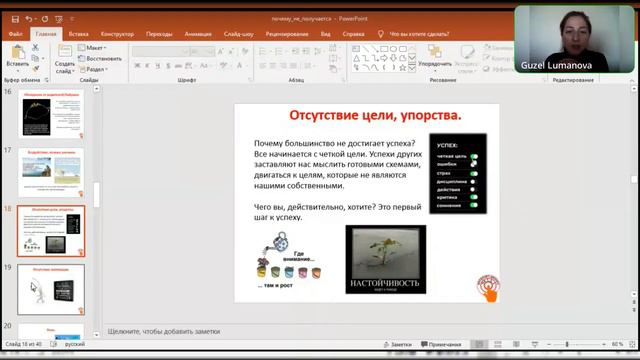The height and width of the screenshot is (360, 640).
Task: Click the УСПЕХ toggles image on slide
Action: 458,173
